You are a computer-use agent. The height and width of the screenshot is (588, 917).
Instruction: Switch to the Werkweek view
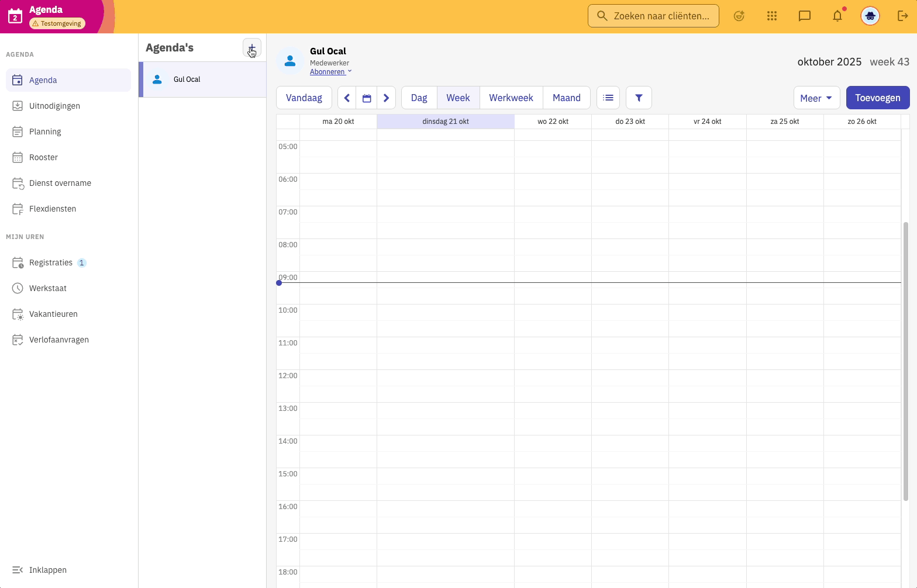coord(511,98)
